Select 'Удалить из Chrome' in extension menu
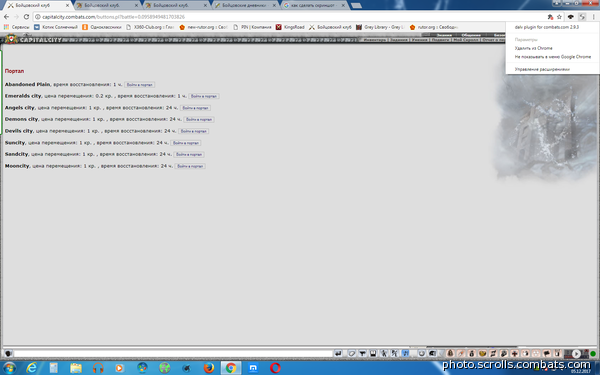 point(533,48)
